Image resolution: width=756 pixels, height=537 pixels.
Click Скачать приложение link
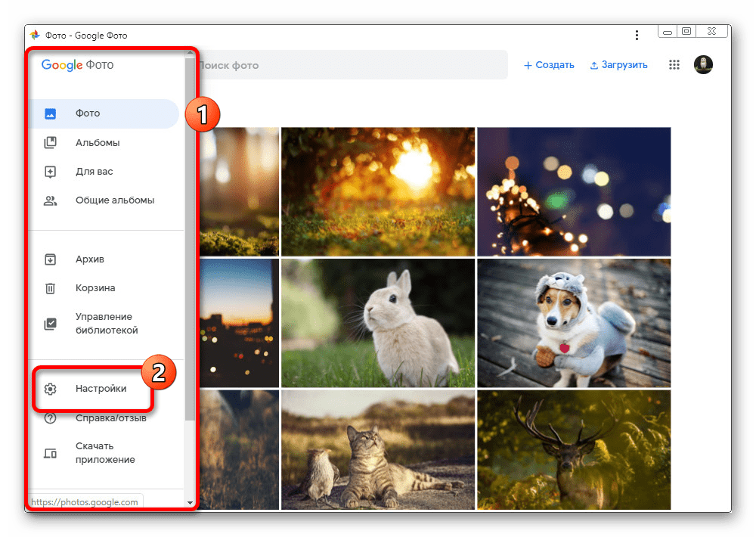pos(105,453)
